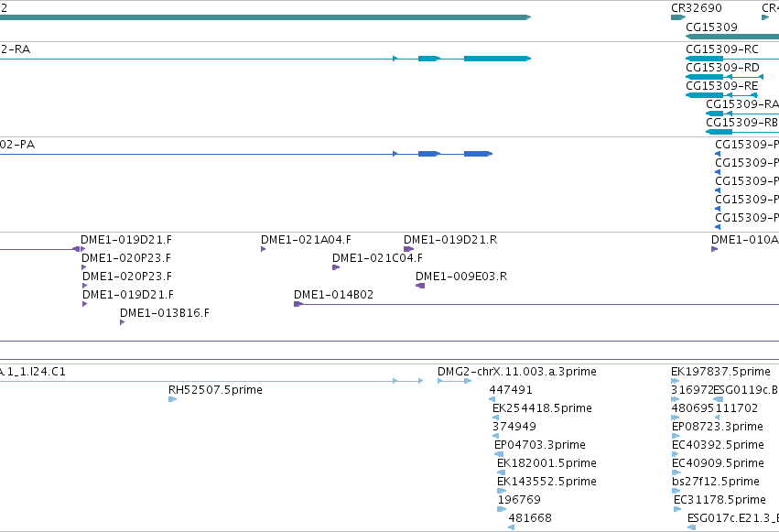
Task: Click the long teal gene arrow bar at top left
Action: point(265,17)
